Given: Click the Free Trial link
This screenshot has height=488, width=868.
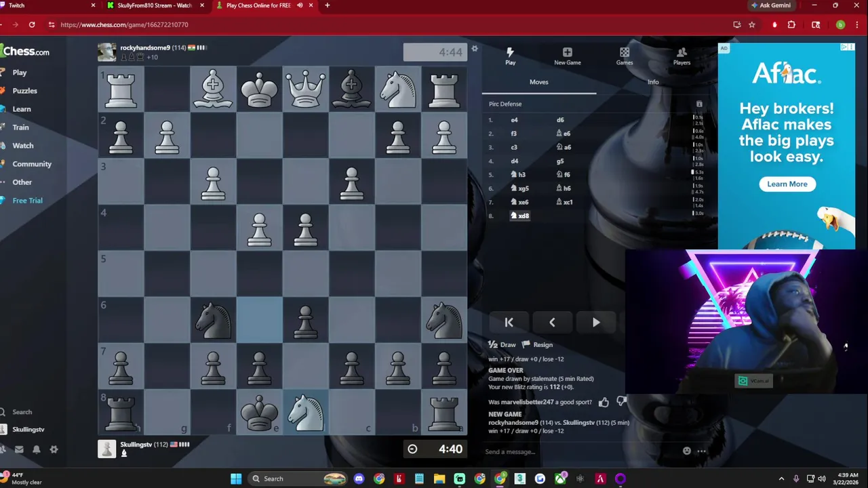Looking at the screenshot, I should [x=27, y=201].
